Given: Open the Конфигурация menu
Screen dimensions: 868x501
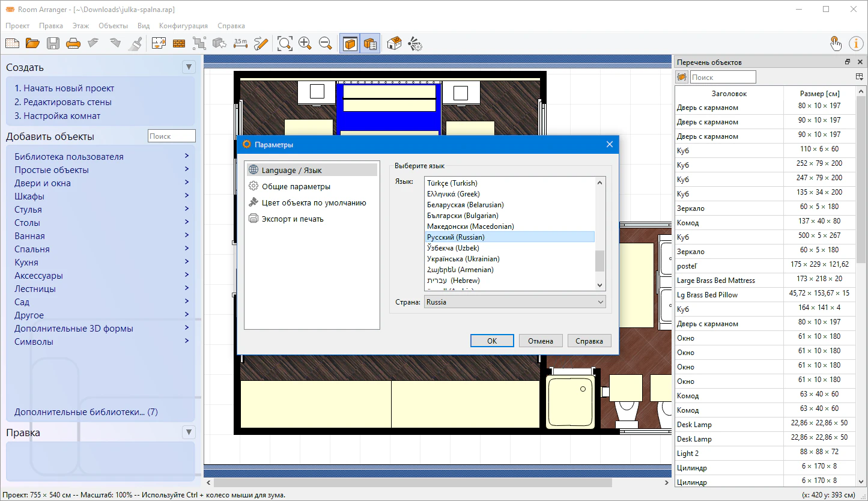Looking at the screenshot, I should coord(183,26).
